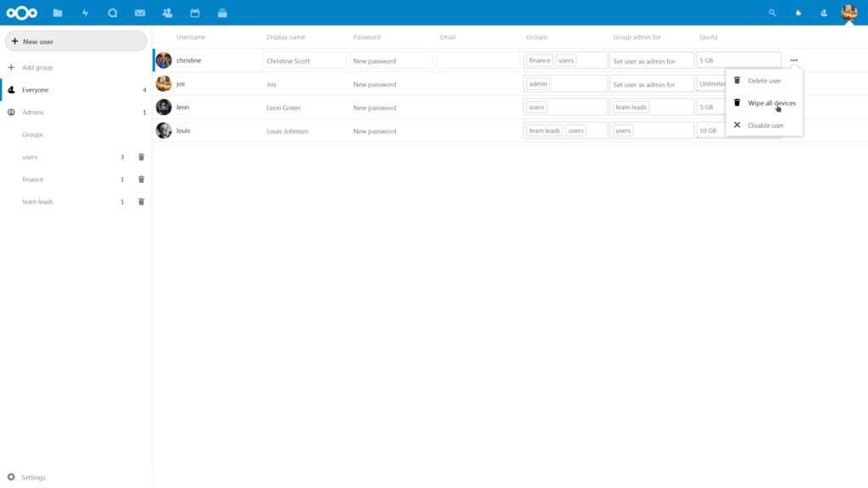Delete the finance group via its trash icon
Viewport: 868px width, 488px height.
(141, 179)
